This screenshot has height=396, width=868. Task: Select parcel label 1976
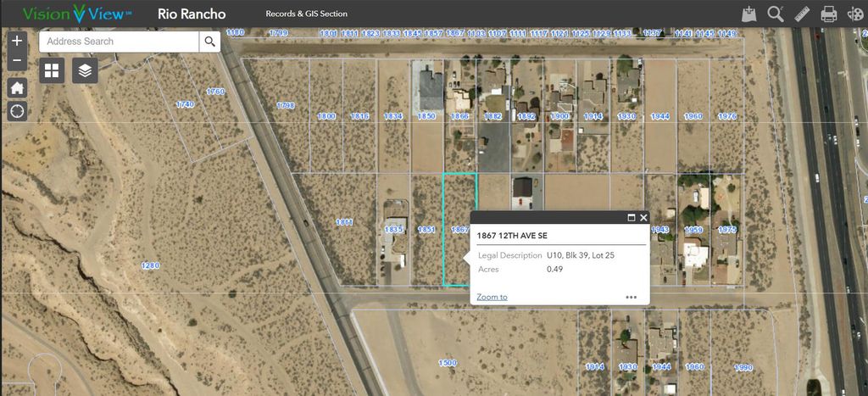[726, 116]
